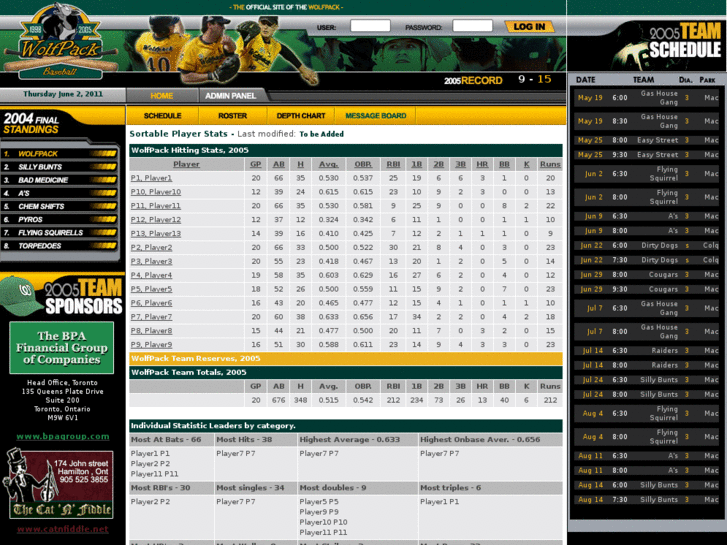Click the Aug 14 7:30 Silly Bunts game
The image size is (727, 545).
pos(647,500)
